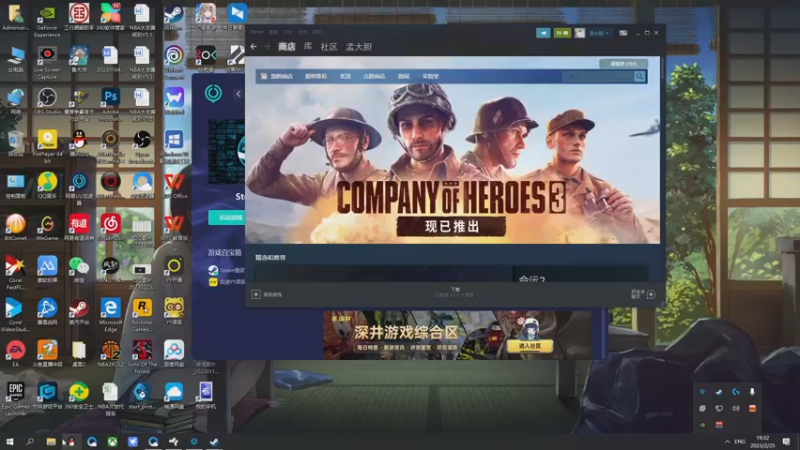Select the GeForce Experience desktop icon
Viewport: 800px width, 450px height.
[47, 20]
